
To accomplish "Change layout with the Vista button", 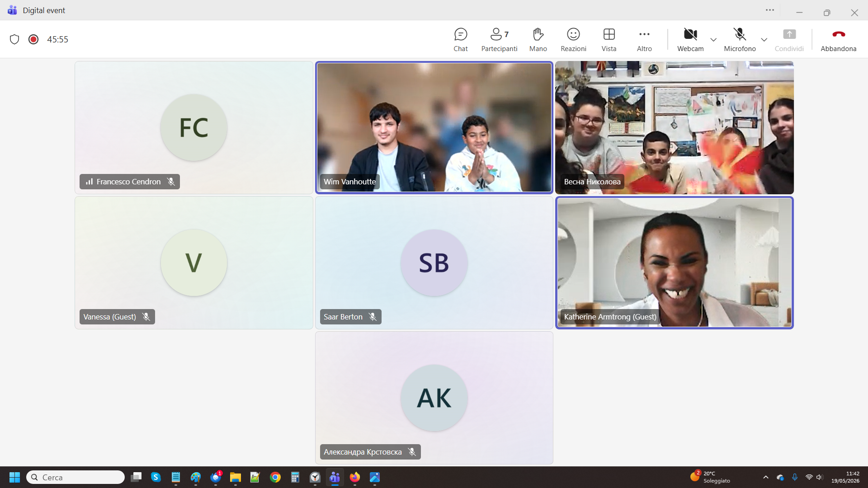I will click(609, 40).
